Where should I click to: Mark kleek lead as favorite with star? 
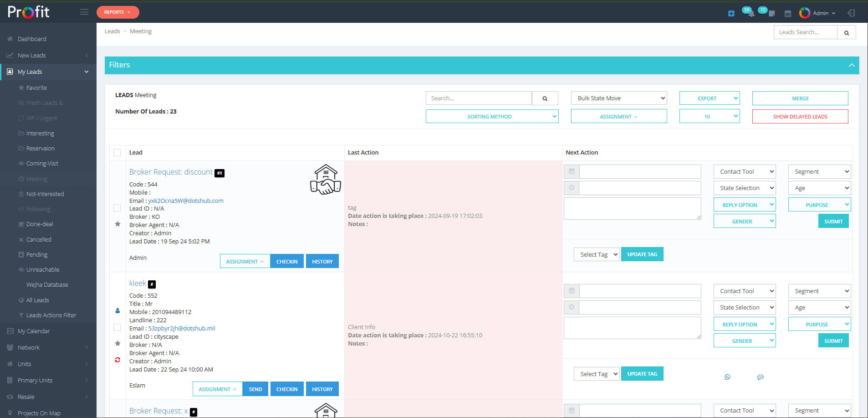click(x=117, y=343)
